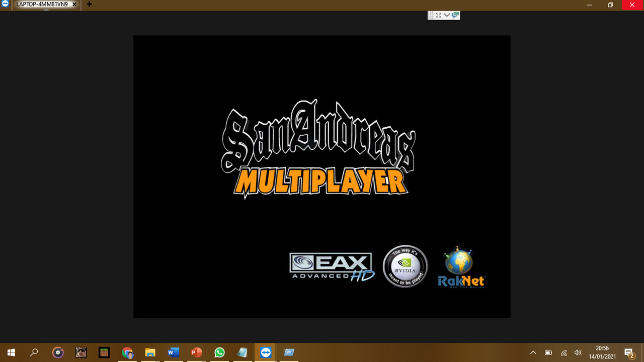Click the San Andreas Multiplayer logo
Image resolution: width=644 pixels, height=362 pixels.
point(318,149)
